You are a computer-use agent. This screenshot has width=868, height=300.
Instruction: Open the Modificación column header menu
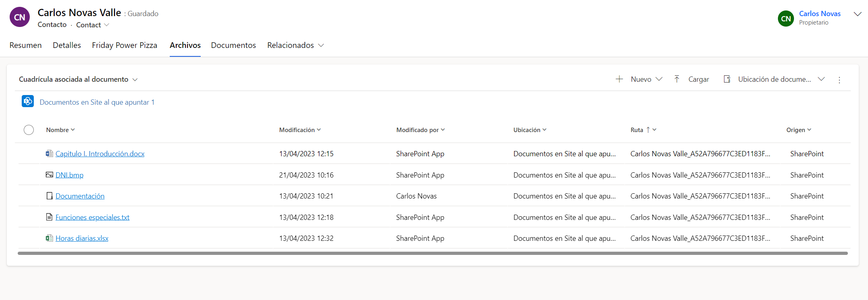click(300, 130)
